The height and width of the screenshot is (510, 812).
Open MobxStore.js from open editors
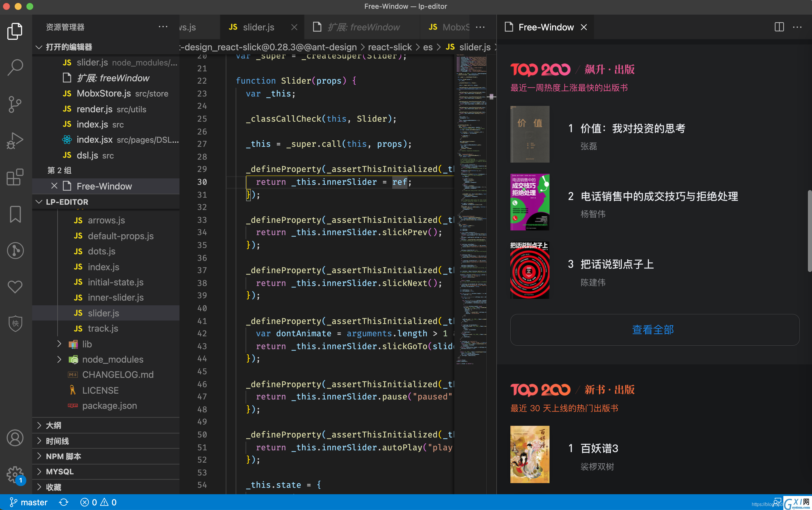106,94
